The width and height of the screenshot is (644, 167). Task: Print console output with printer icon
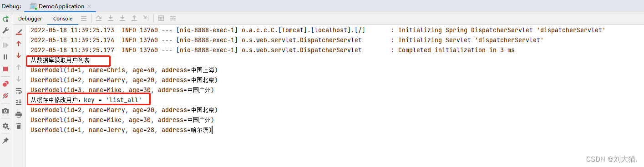(x=19, y=114)
